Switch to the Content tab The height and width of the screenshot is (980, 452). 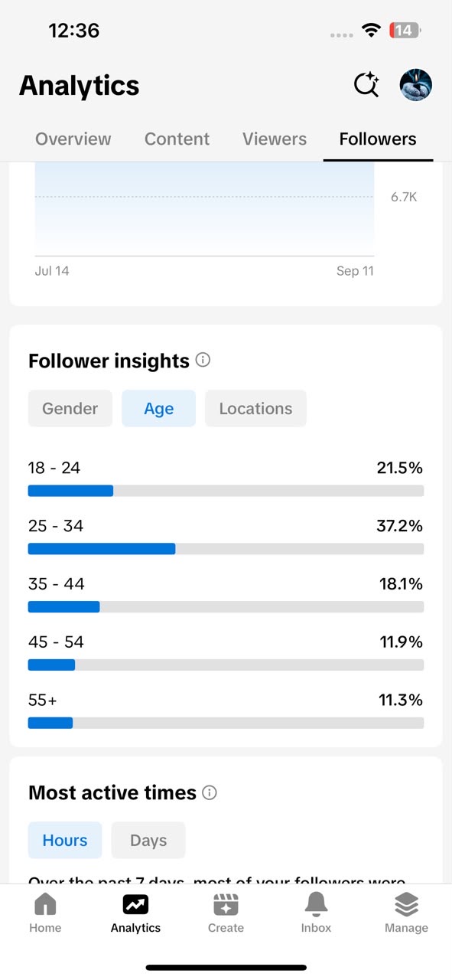tap(177, 139)
